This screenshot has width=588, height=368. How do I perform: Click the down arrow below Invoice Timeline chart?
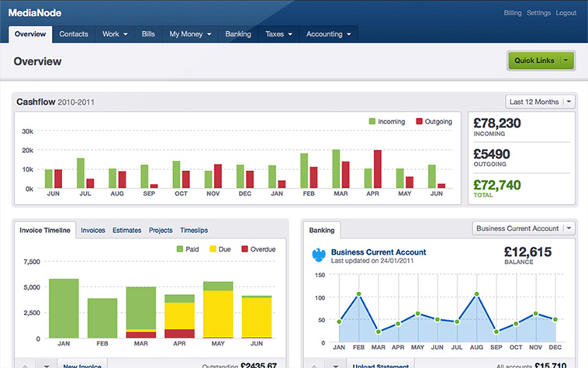[46, 364]
